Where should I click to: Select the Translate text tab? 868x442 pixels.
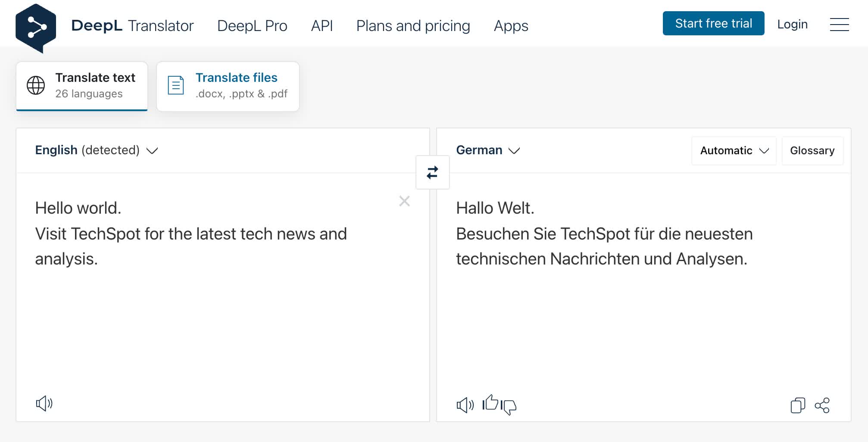[x=82, y=86]
